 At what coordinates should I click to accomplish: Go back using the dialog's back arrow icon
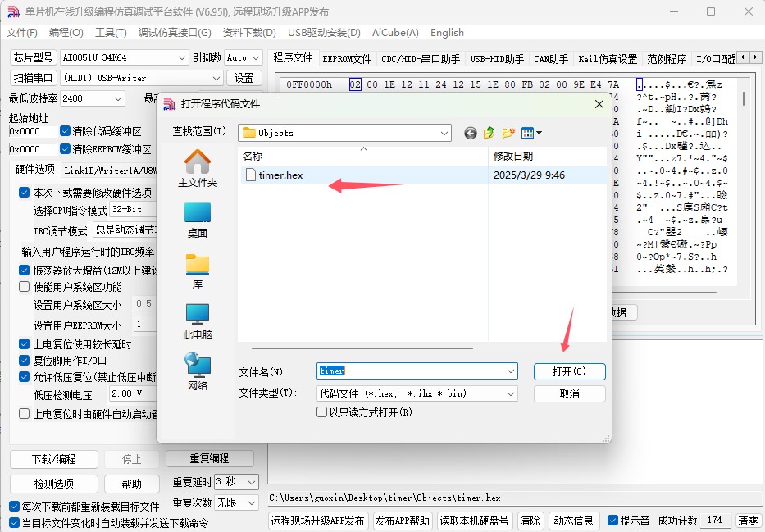471,133
